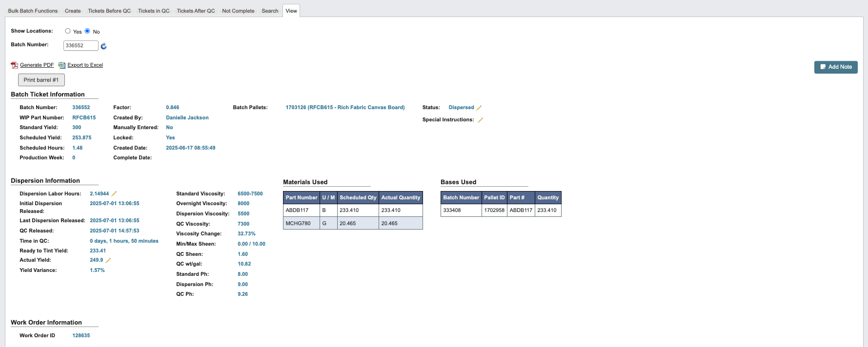Click QC Ph value 9.26
This screenshot has height=347, width=868.
(242, 294)
